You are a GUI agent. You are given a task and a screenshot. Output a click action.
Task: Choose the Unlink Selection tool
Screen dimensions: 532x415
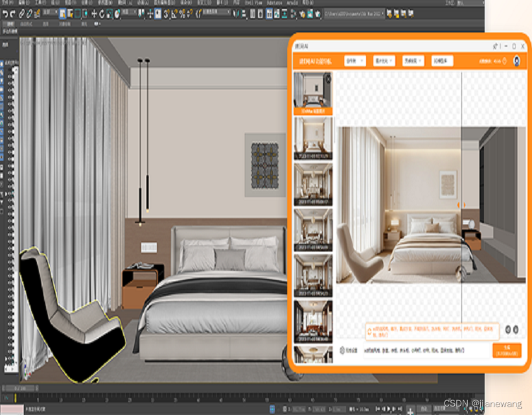tap(29, 14)
